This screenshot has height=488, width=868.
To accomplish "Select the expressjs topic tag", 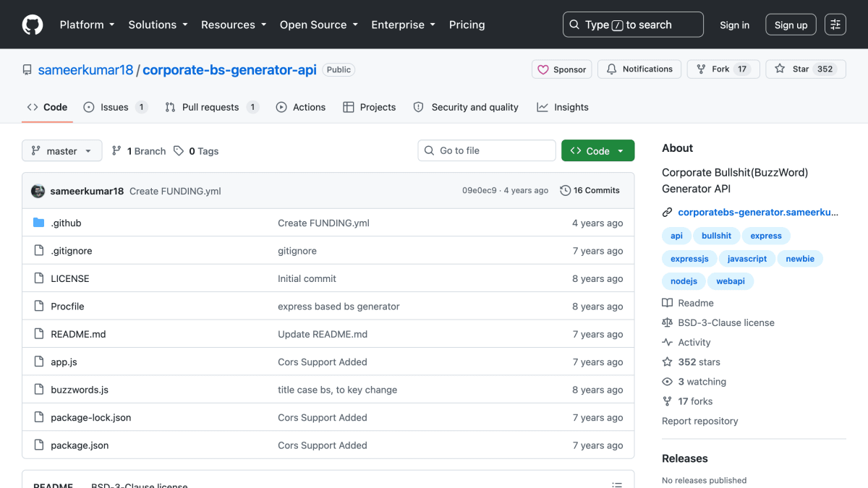I will point(689,258).
